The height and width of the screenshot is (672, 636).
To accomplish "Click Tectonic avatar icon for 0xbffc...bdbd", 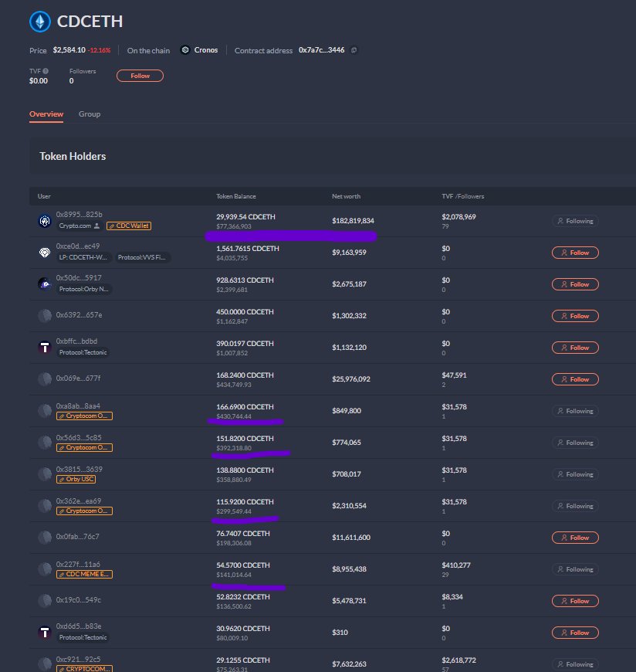I will click(x=44, y=348).
